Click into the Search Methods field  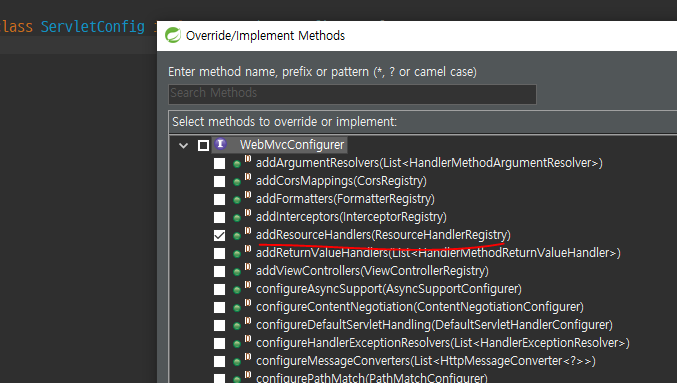(352, 94)
